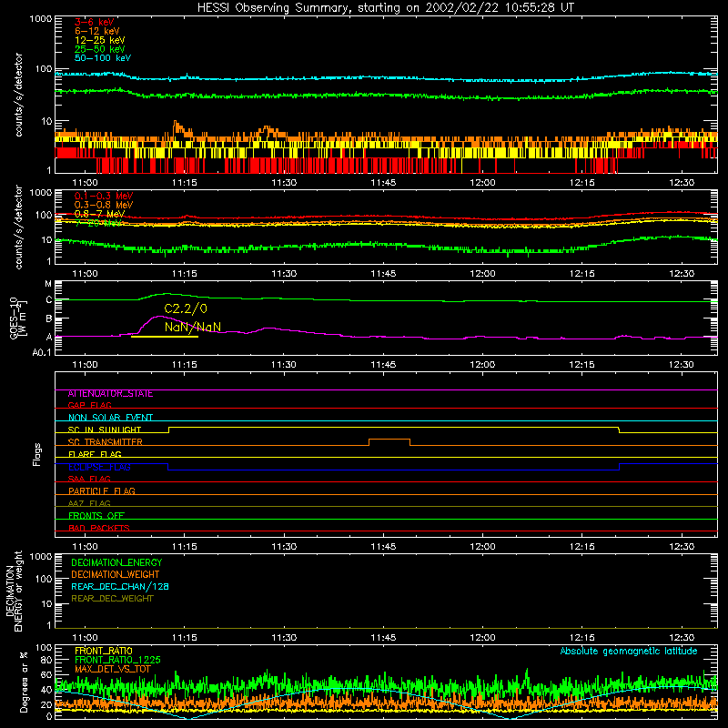
Task: Select the GAP_FLAG flag label
Action: click(89, 405)
